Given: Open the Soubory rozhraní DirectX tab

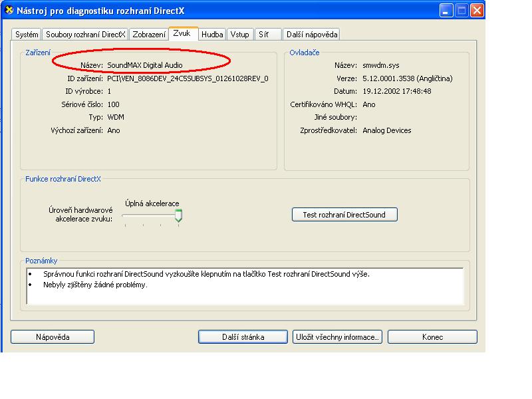Looking at the screenshot, I should [86, 35].
